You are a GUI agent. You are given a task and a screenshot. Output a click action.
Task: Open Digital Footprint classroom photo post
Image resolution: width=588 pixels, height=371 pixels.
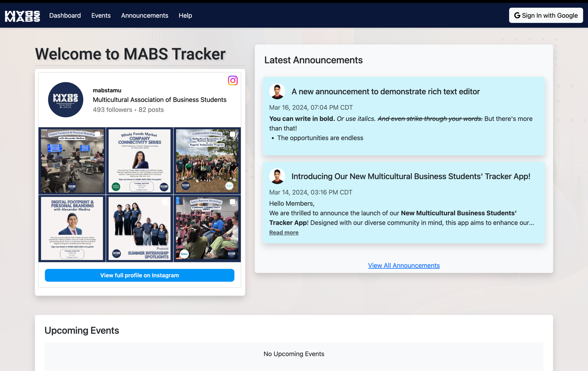tap(72, 161)
